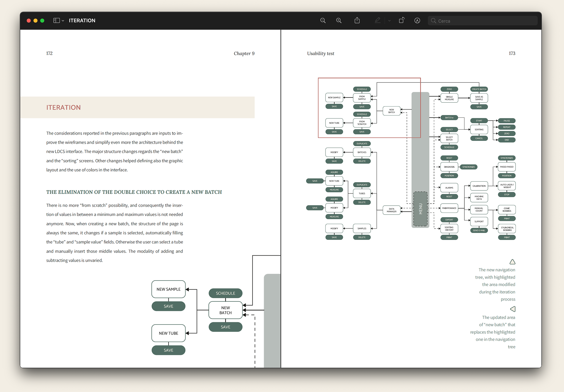Click the SELECT BATCH node
Viewport: 564px width, 392px height.
pyautogui.click(x=449, y=138)
